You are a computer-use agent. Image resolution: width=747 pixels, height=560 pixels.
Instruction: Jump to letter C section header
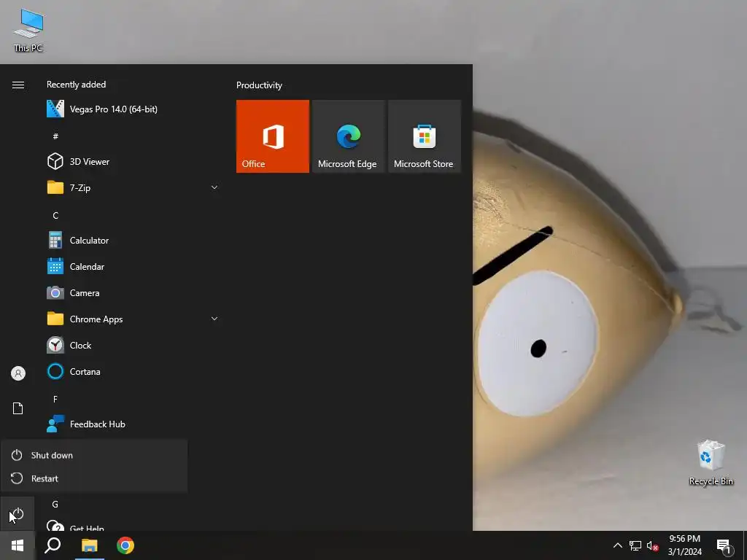coord(55,216)
